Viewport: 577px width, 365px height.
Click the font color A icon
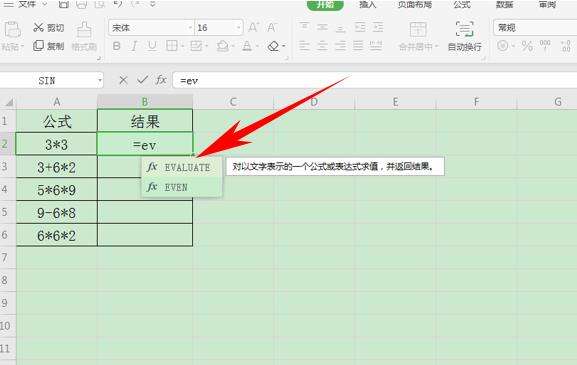247,46
